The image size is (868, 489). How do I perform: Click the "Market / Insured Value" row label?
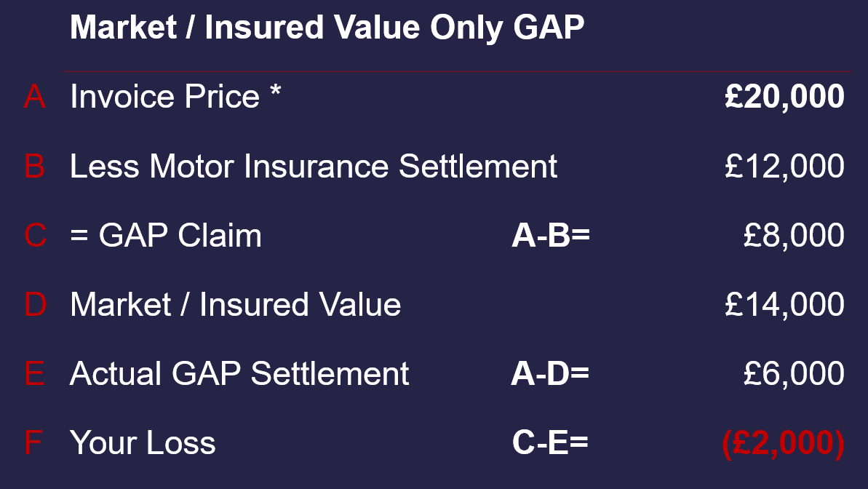[235, 304]
